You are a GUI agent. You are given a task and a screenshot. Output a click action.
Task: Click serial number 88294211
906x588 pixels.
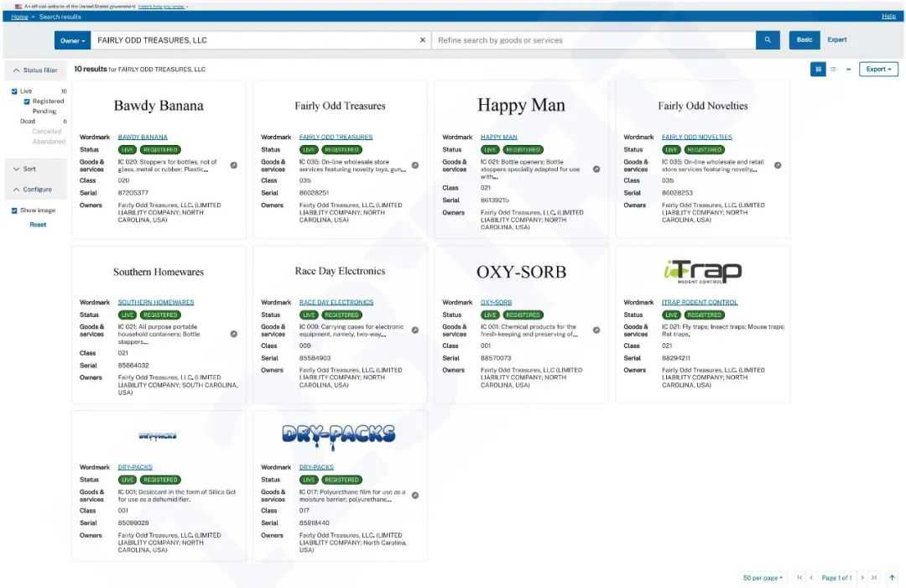click(x=676, y=359)
